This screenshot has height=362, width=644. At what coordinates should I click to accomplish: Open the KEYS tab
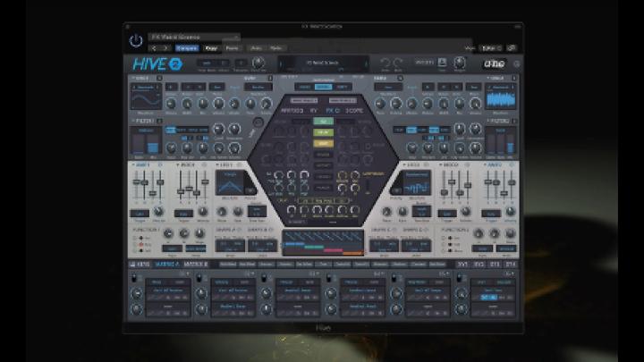(140, 264)
